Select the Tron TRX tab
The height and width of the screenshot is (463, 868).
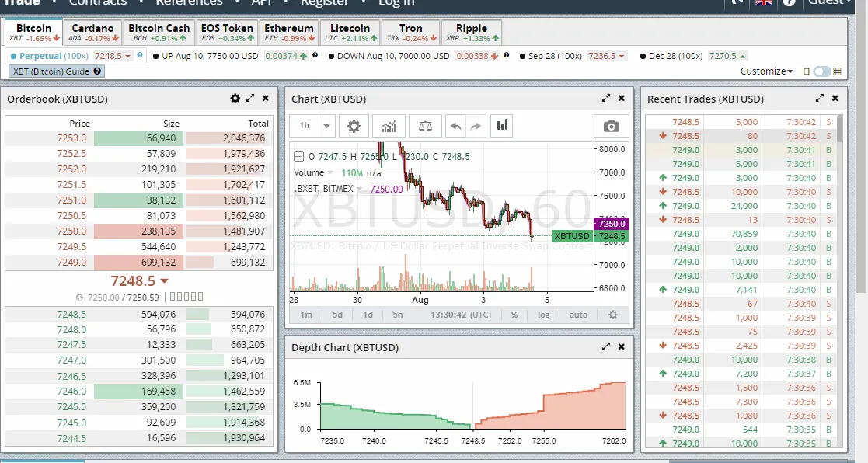[411, 32]
